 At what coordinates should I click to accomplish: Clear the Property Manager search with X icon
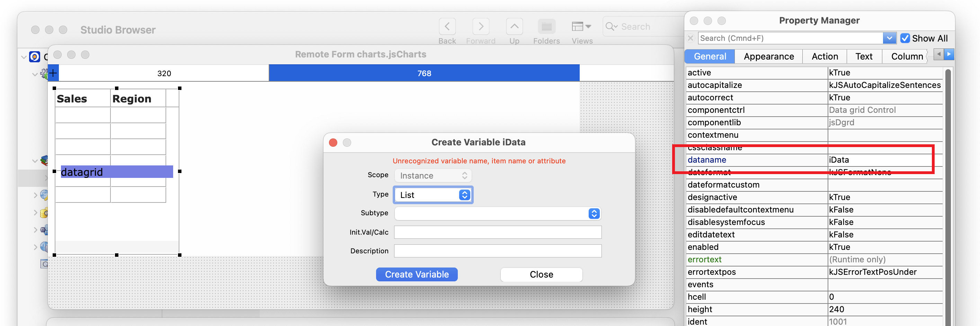click(x=691, y=38)
